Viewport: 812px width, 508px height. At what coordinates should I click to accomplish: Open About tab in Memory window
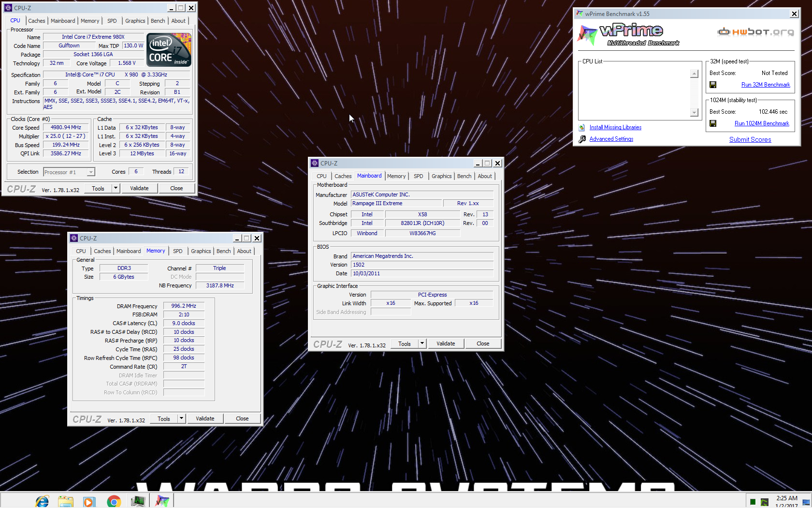(244, 251)
